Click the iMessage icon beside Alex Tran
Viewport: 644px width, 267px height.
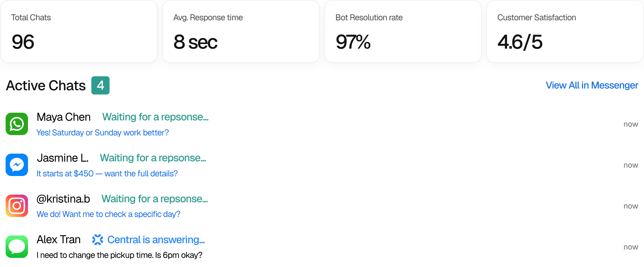(x=17, y=247)
